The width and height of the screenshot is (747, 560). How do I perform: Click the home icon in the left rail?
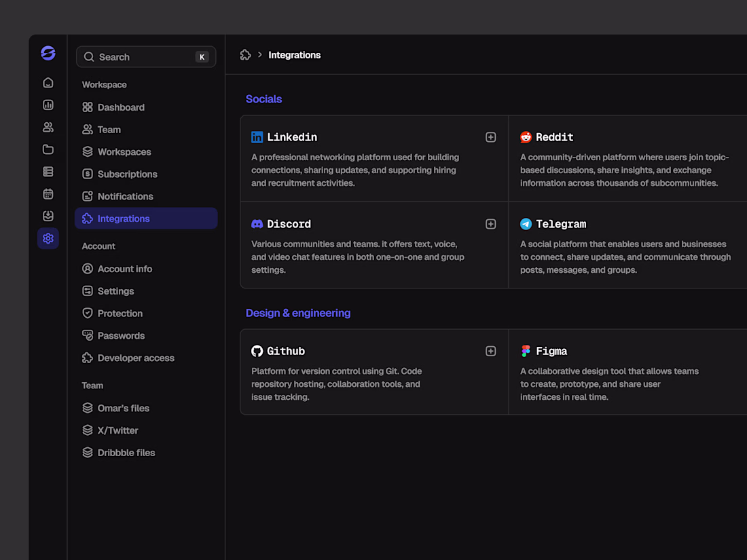click(x=48, y=83)
